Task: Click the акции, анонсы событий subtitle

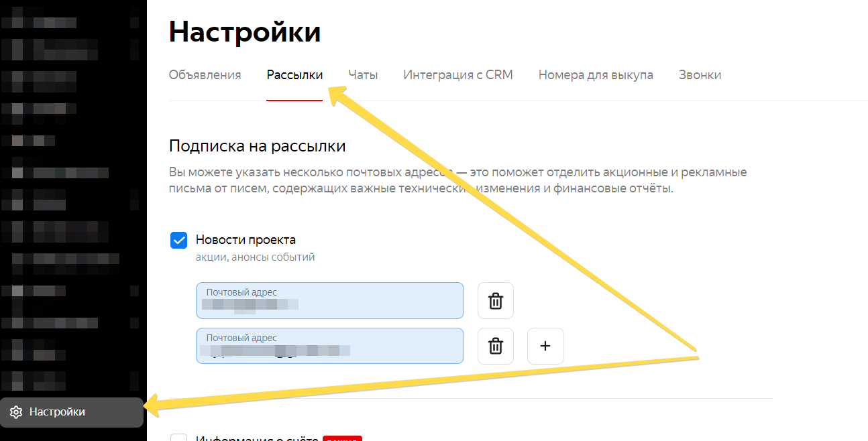Action: point(255,257)
